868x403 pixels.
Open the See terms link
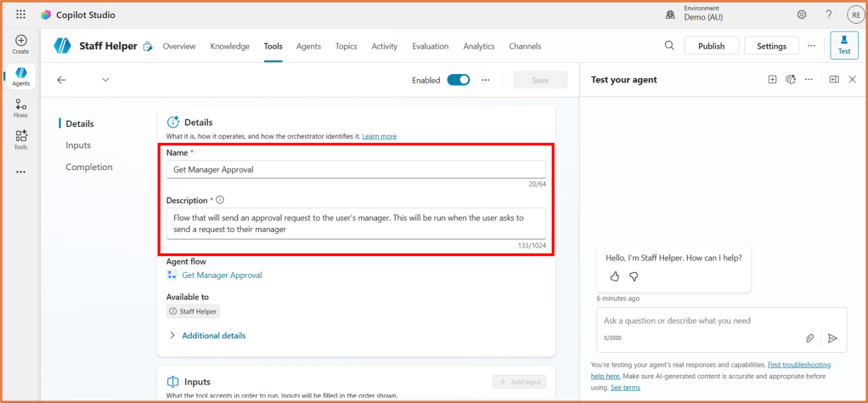(626, 388)
